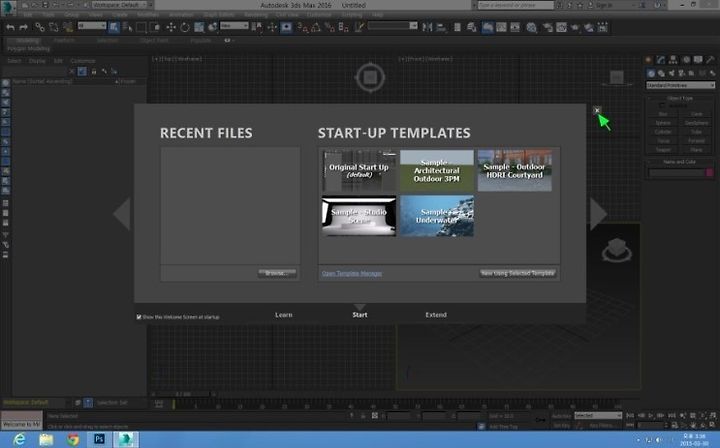Screen dimensions: 720x448
Task: Open the Rendered Frame Window icon
Action: pos(561,28)
